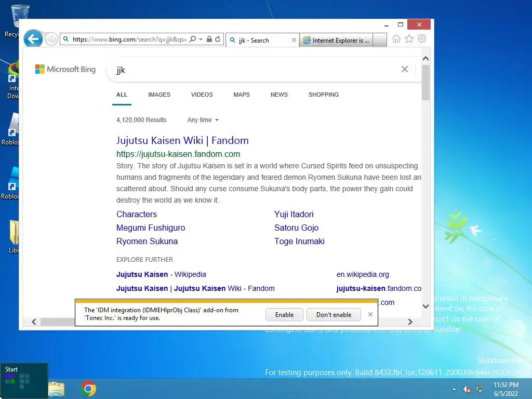532x399 pixels.
Task: Select the VIDEOS tab
Action: (x=202, y=95)
